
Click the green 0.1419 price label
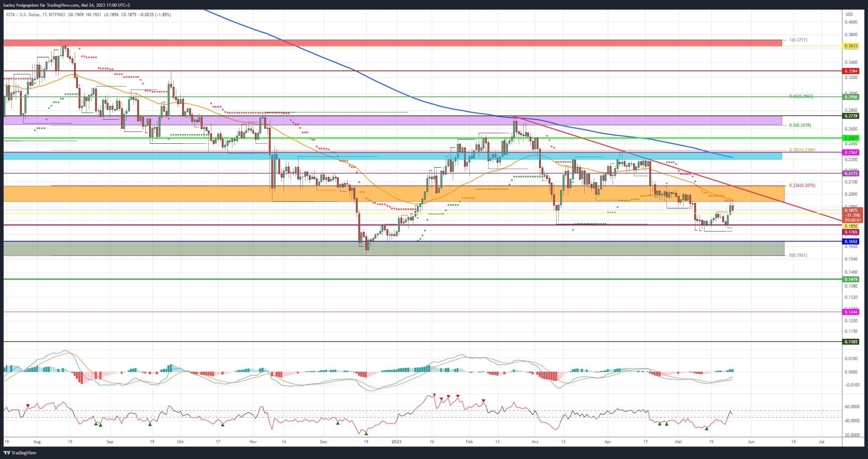851,279
